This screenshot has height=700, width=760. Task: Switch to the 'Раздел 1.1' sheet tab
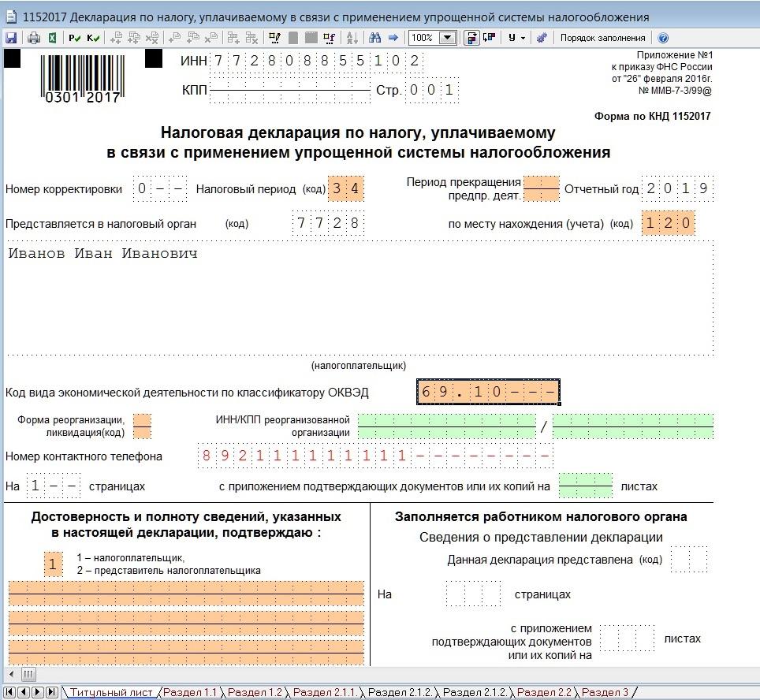(x=189, y=692)
